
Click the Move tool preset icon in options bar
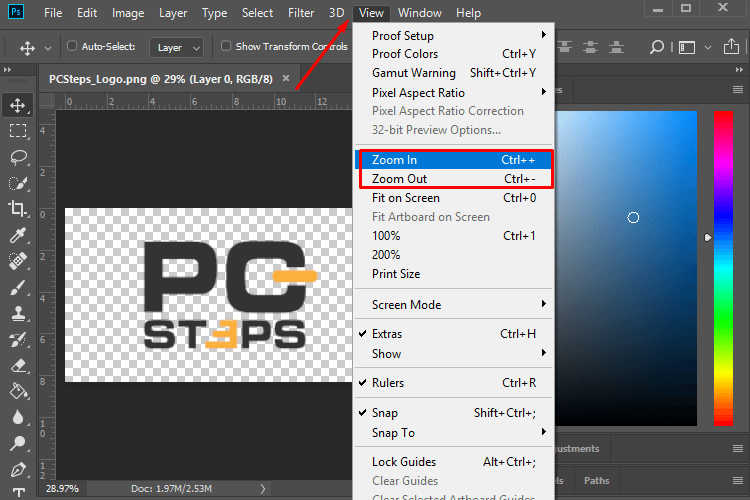(x=27, y=48)
